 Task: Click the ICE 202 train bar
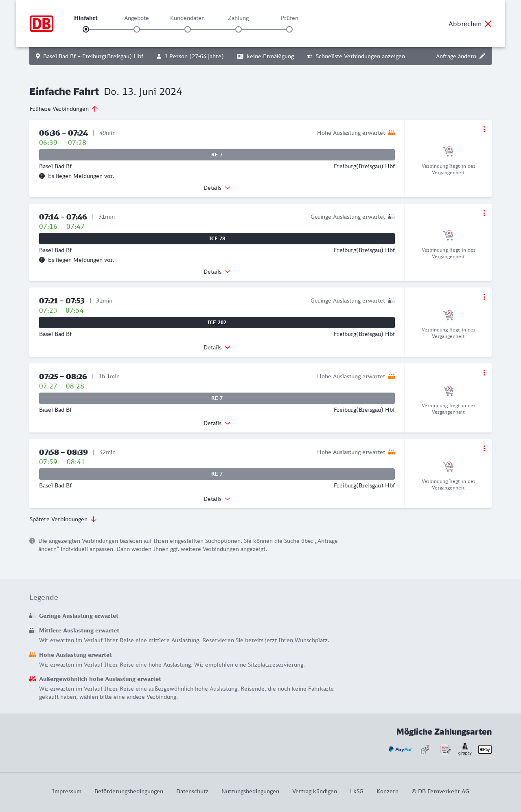[x=217, y=323]
